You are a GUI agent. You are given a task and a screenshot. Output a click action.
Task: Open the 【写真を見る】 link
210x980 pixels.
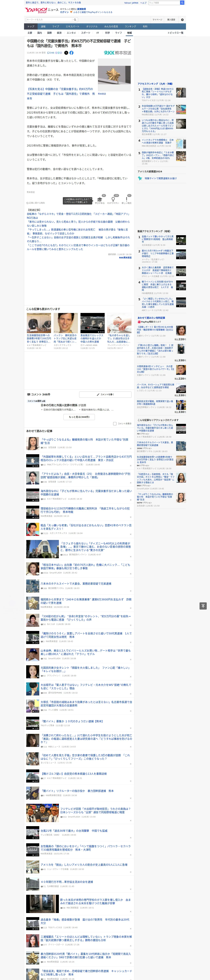pyautogui.click(x=61, y=94)
